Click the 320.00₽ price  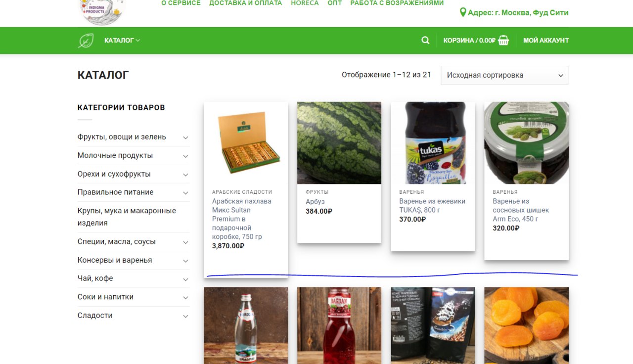(506, 228)
